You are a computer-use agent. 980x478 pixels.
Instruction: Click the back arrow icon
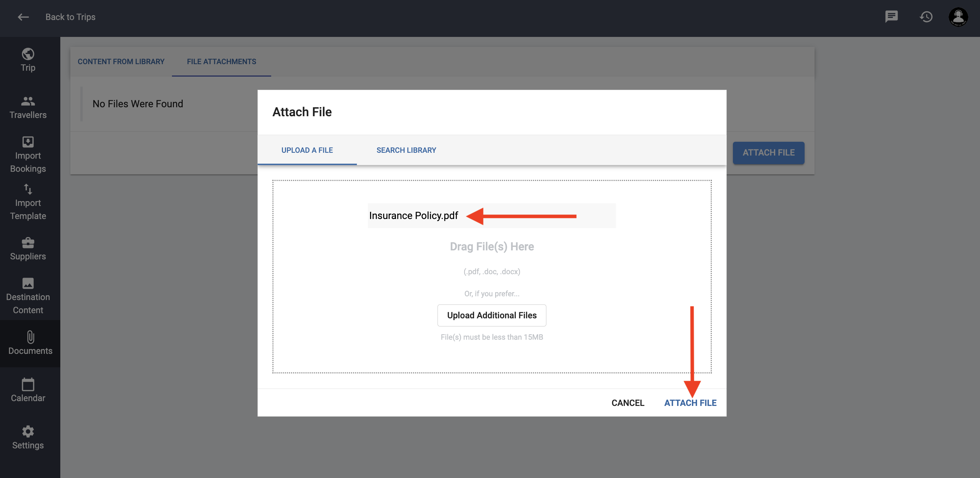click(x=23, y=17)
